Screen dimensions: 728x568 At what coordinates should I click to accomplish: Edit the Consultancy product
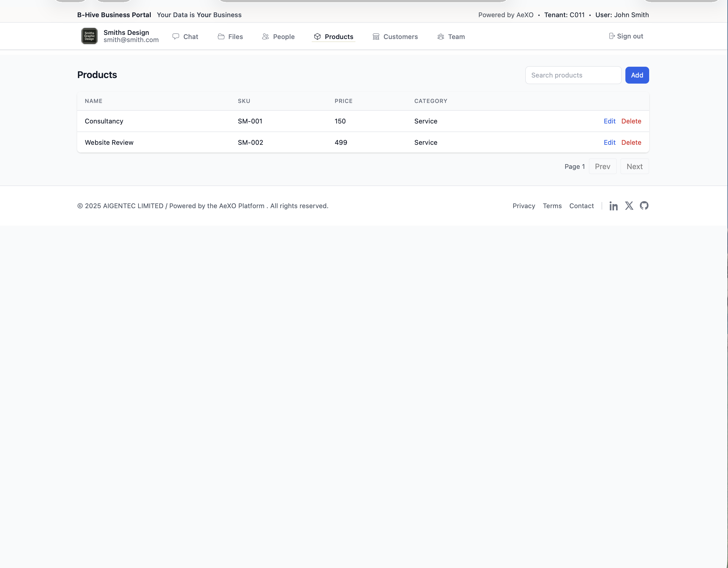[609, 121]
